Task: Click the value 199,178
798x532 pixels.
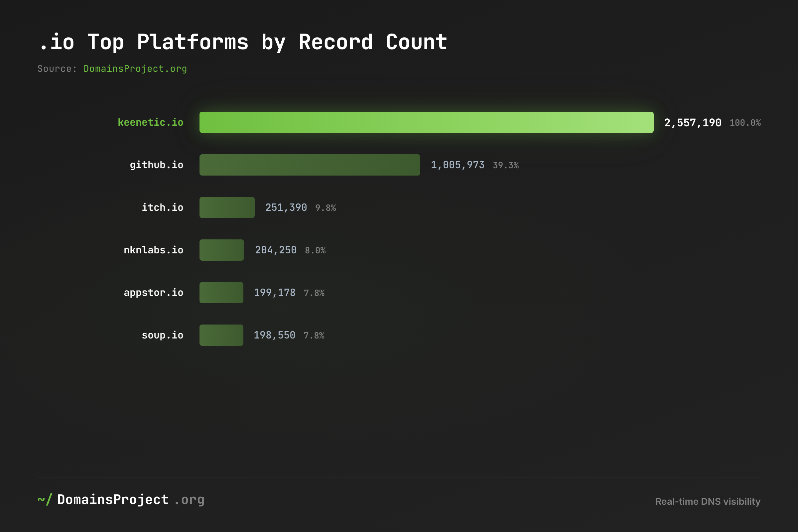Action: [275, 293]
